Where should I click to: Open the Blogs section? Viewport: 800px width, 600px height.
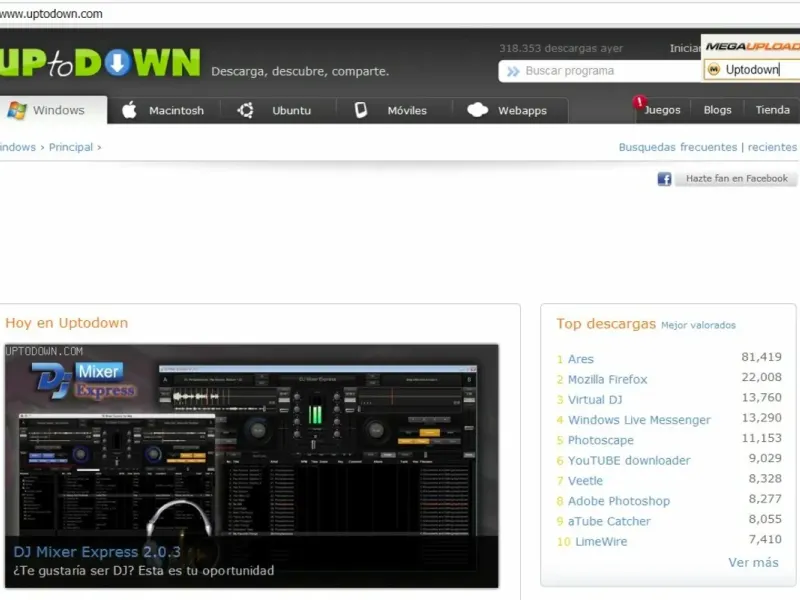tap(717, 110)
